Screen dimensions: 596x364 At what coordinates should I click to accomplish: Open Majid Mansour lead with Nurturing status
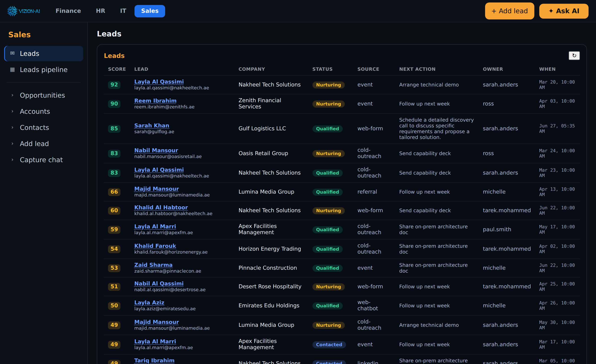(x=156, y=322)
